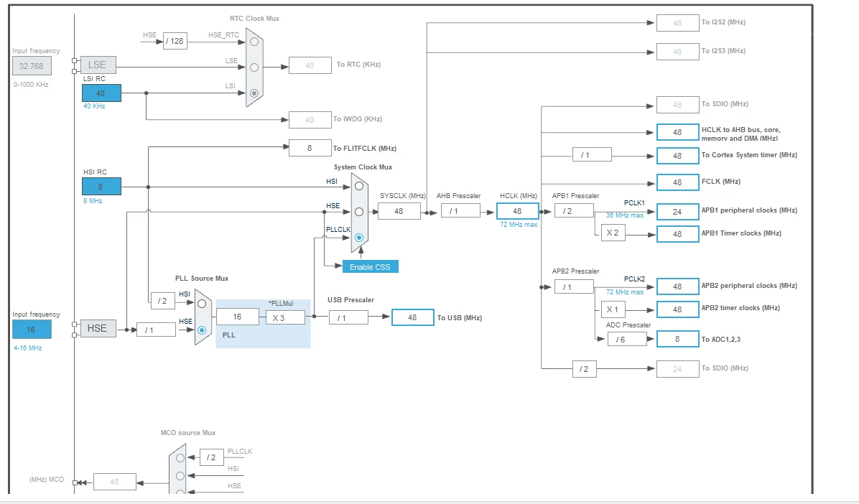Click the LSI RC 40 block
The height and width of the screenshot is (504, 859).
[101, 93]
